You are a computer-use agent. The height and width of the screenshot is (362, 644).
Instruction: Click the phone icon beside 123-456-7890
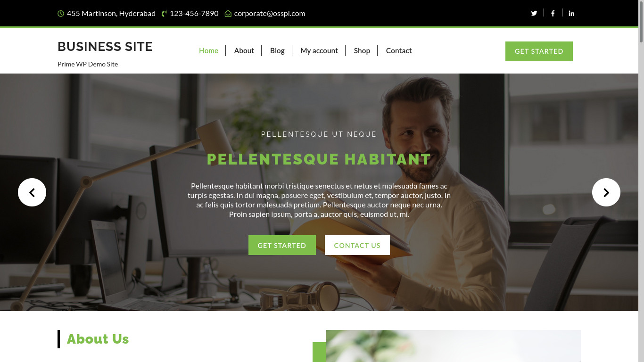click(164, 14)
